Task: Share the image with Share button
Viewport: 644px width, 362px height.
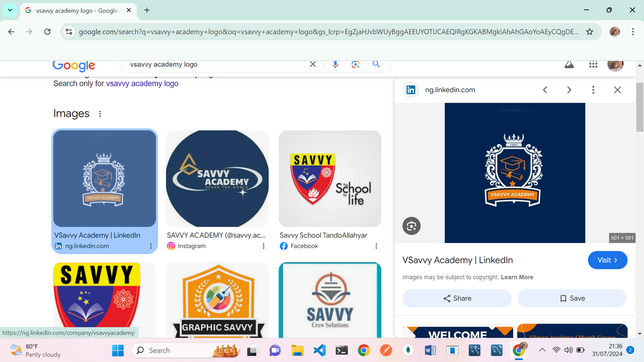Action: [457, 298]
